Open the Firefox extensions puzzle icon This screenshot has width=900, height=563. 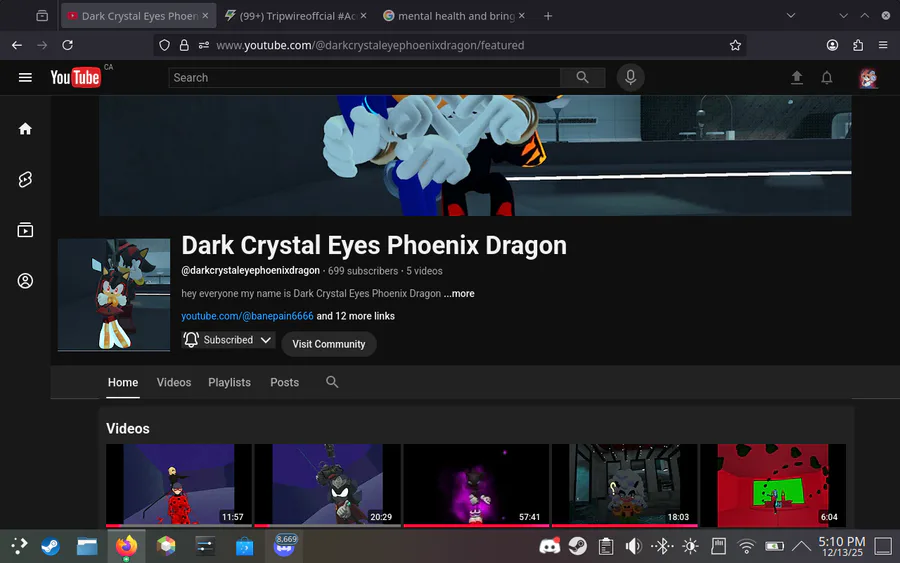click(858, 45)
